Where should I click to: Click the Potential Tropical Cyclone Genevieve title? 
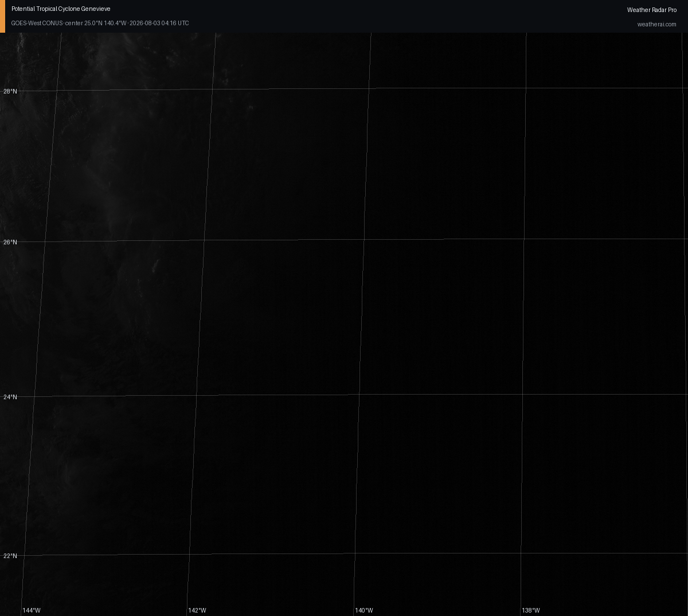(61, 9)
